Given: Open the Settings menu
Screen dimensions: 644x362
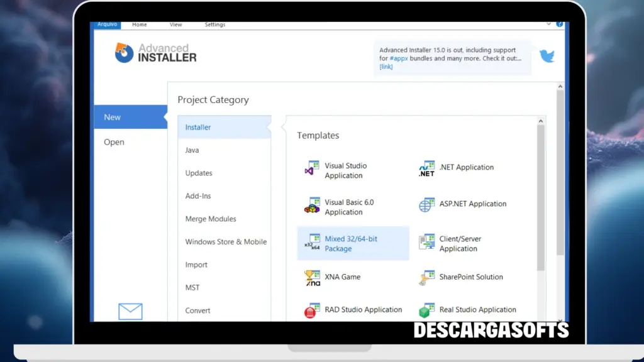Looking at the screenshot, I should (x=215, y=25).
